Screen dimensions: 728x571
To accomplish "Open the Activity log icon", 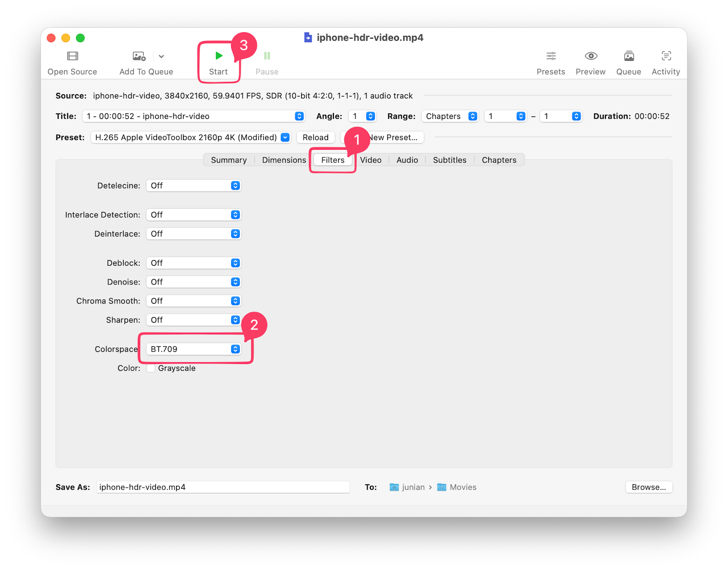I will click(666, 56).
